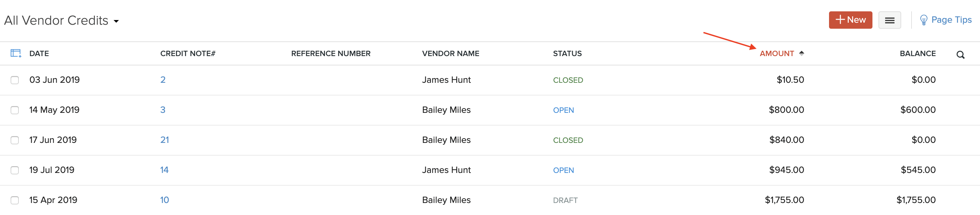Open credit note number 21
The width and height of the screenshot is (980, 215).
[x=164, y=140]
